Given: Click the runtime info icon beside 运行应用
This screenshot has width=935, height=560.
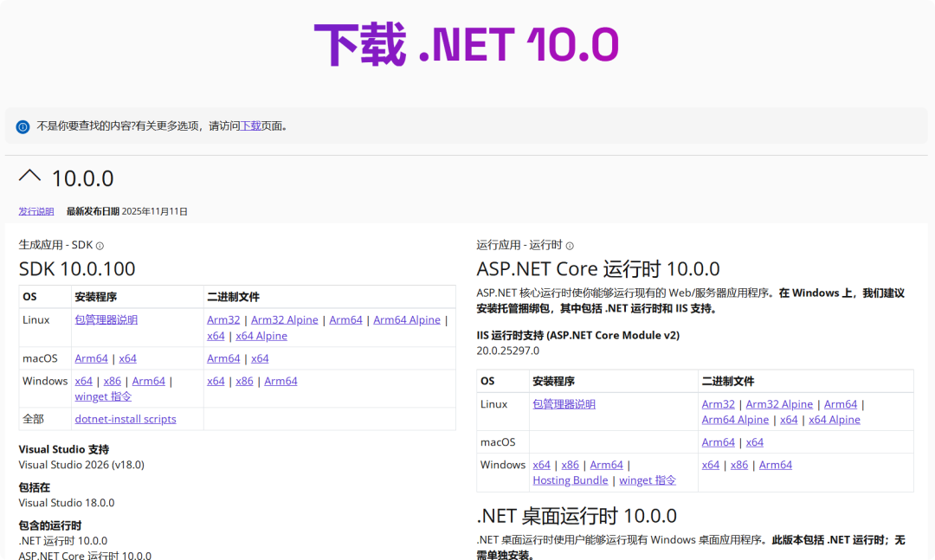Looking at the screenshot, I should click(570, 246).
